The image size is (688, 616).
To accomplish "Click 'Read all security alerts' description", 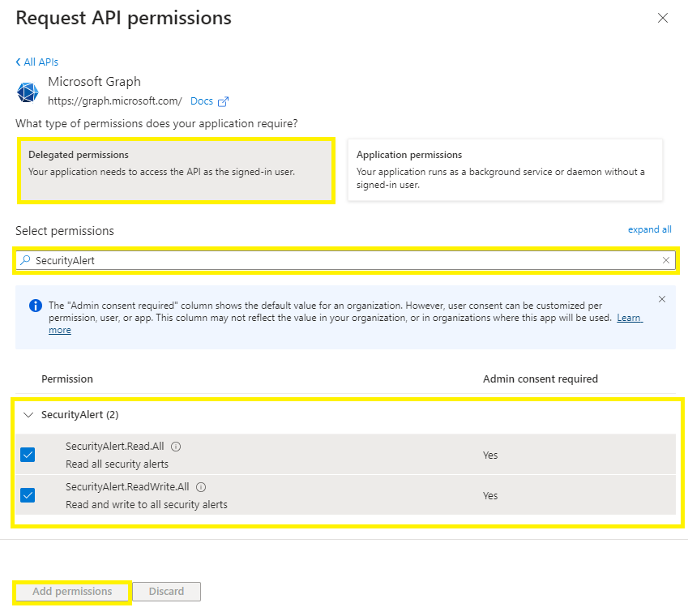I will (x=117, y=464).
